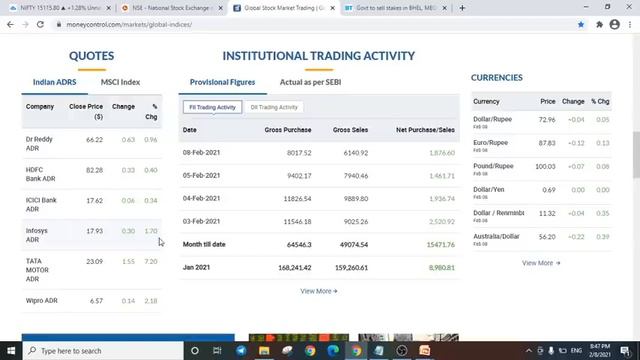
Task: Click Dr Reddy ADR company name
Action: pos(39,144)
